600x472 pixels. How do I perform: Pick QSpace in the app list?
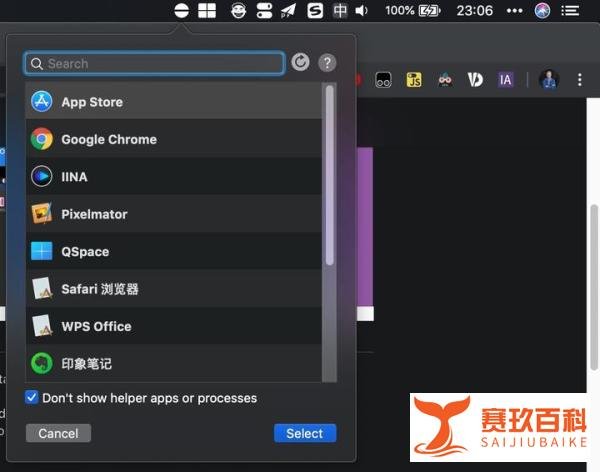tap(174, 252)
